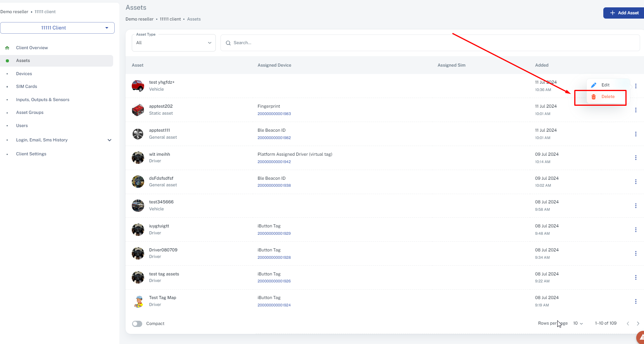Open device link 200000000001928
This screenshot has width=644, height=344.
[274, 258]
